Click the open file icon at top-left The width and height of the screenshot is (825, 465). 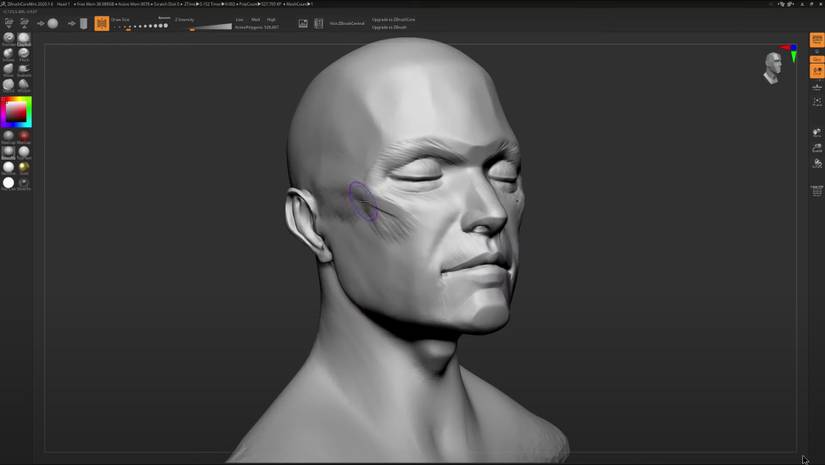tap(9, 22)
